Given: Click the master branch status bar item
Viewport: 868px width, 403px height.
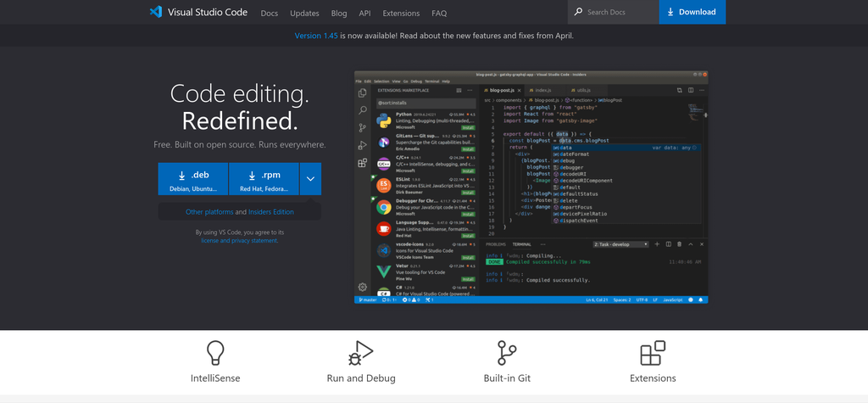Looking at the screenshot, I should pyautogui.click(x=367, y=299).
